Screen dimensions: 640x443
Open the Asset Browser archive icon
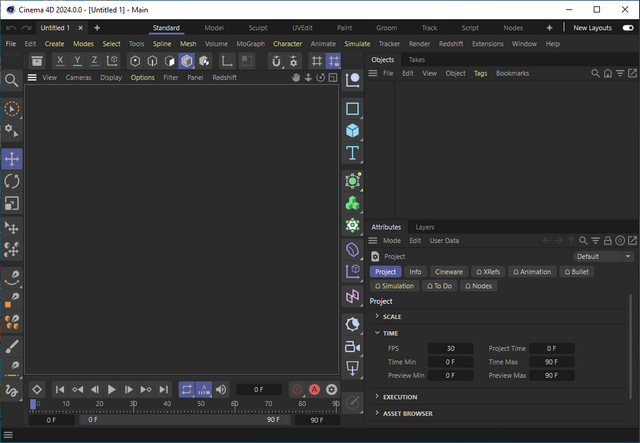pos(37,61)
